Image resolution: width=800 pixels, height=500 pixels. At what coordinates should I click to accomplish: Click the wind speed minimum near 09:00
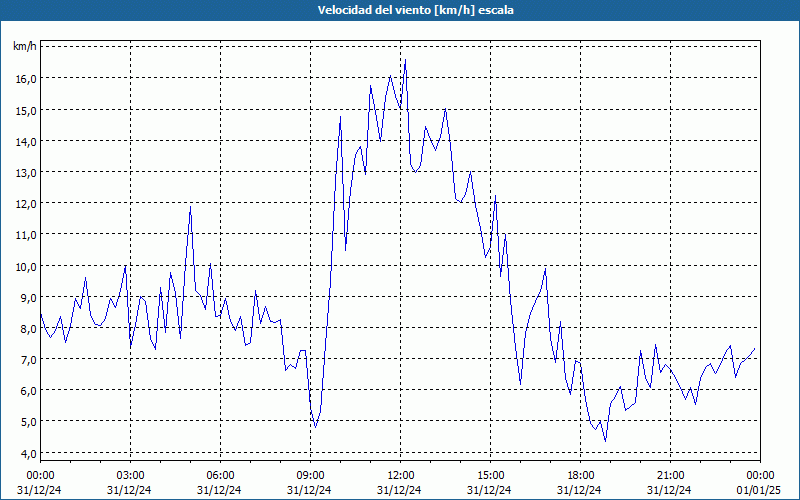tap(315, 427)
